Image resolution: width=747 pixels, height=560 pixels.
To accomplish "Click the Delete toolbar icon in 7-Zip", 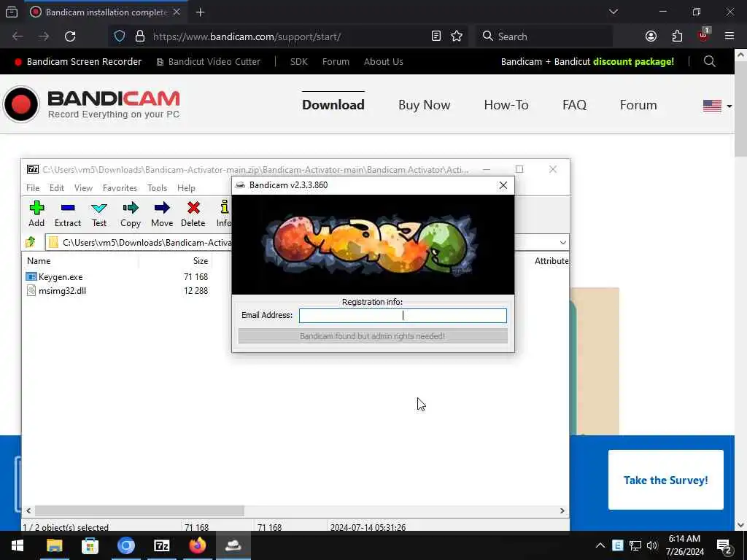I will point(193,214).
